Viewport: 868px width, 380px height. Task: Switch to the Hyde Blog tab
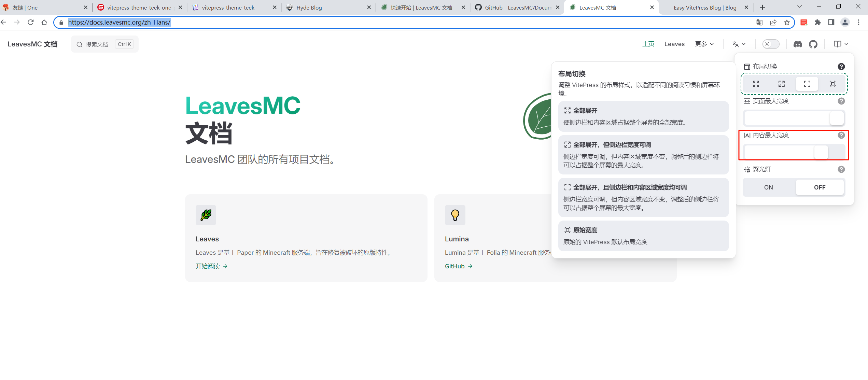coord(328,8)
